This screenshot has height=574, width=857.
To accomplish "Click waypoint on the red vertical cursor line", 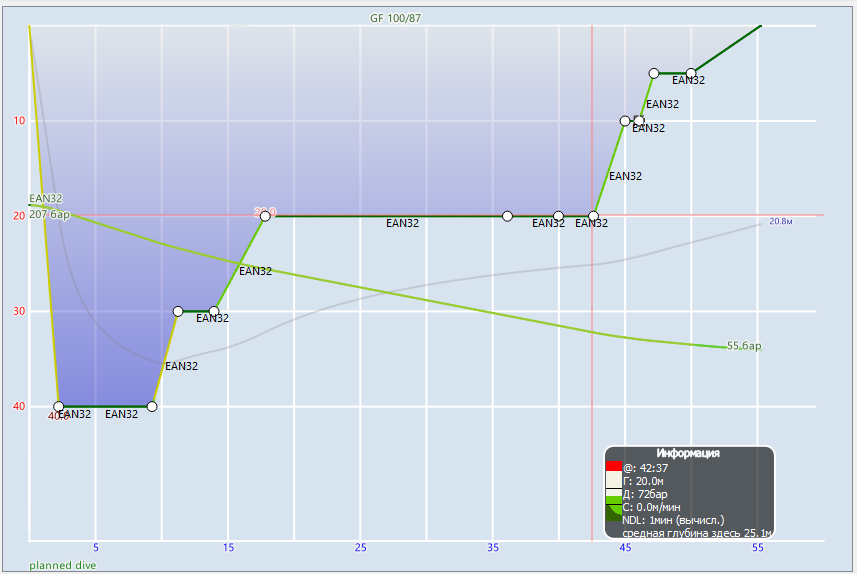I will click(x=593, y=216).
